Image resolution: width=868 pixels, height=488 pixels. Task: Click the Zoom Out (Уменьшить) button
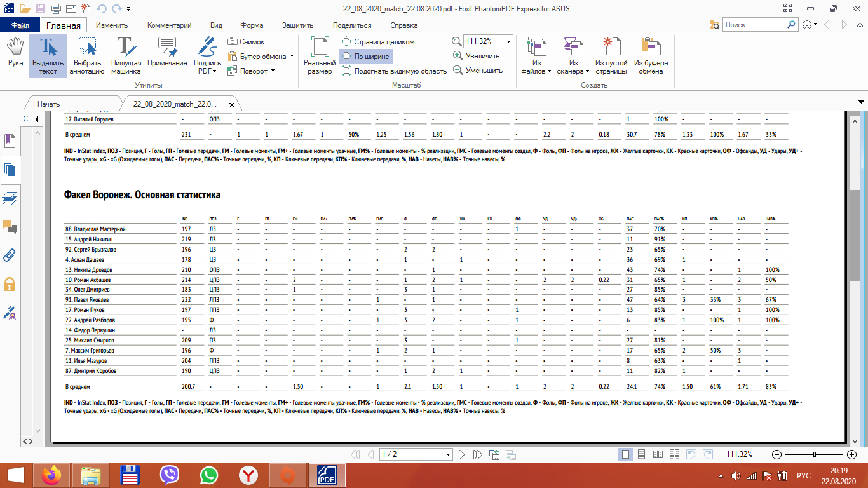(477, 71)
